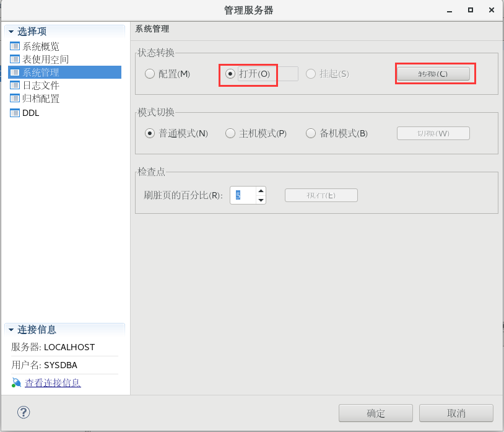Select the 配置(M) radio button
The image size is (504, 432).
tap(150, 74)
